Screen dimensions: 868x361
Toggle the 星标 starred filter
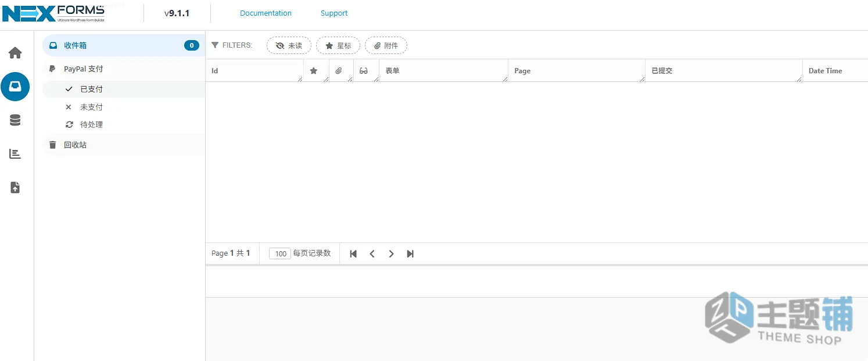click(338, 45)
